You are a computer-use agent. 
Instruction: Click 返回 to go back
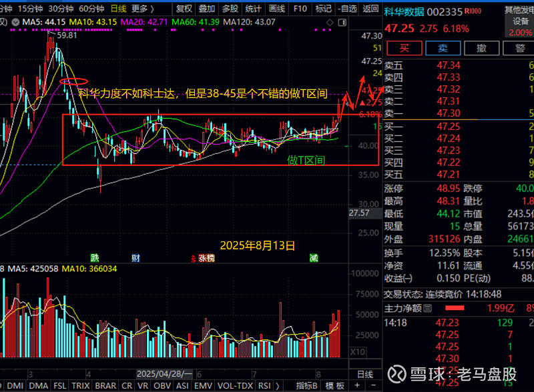coord(370,9)
